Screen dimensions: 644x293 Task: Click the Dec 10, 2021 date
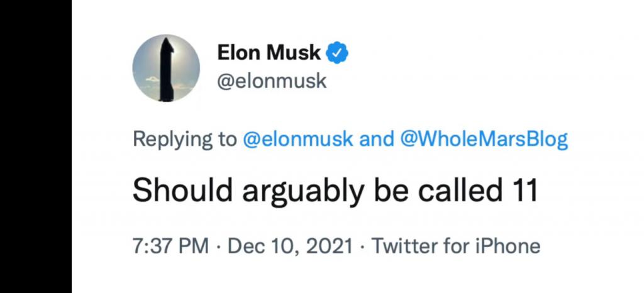290,246
